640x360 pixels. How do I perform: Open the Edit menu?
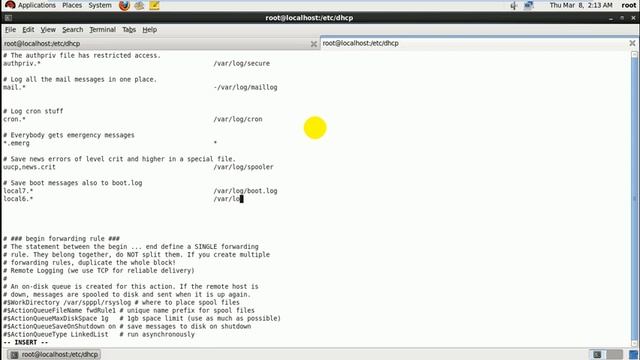pyautogui.click(x=28, y=29)
